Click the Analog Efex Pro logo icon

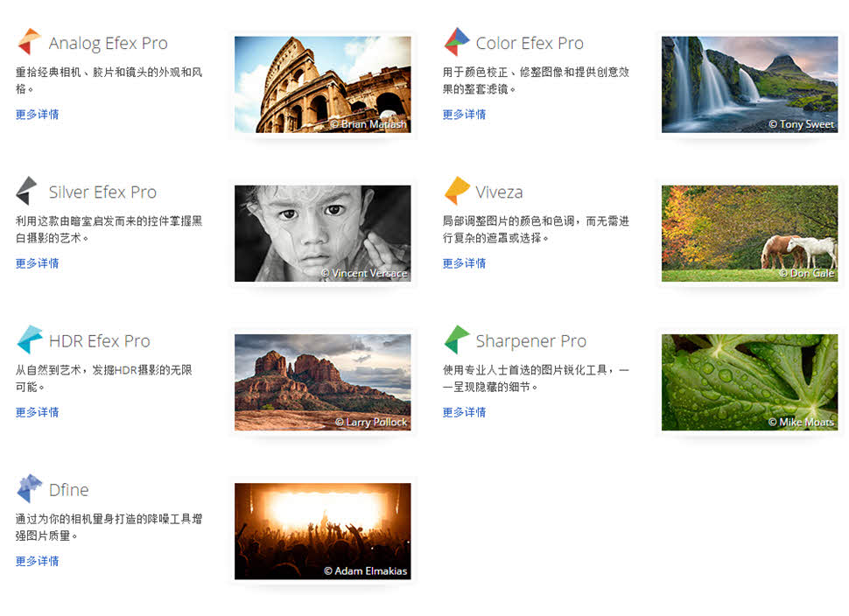(29, 42)
